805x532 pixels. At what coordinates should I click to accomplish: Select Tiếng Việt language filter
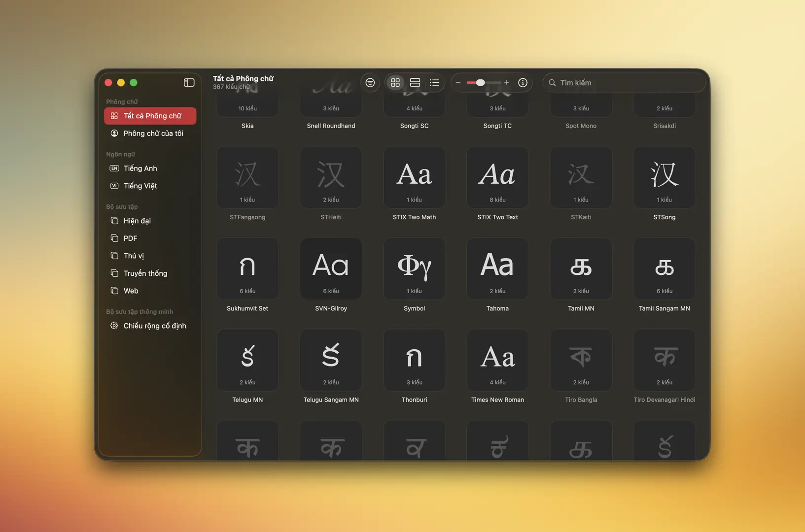(x=150, y=186)
